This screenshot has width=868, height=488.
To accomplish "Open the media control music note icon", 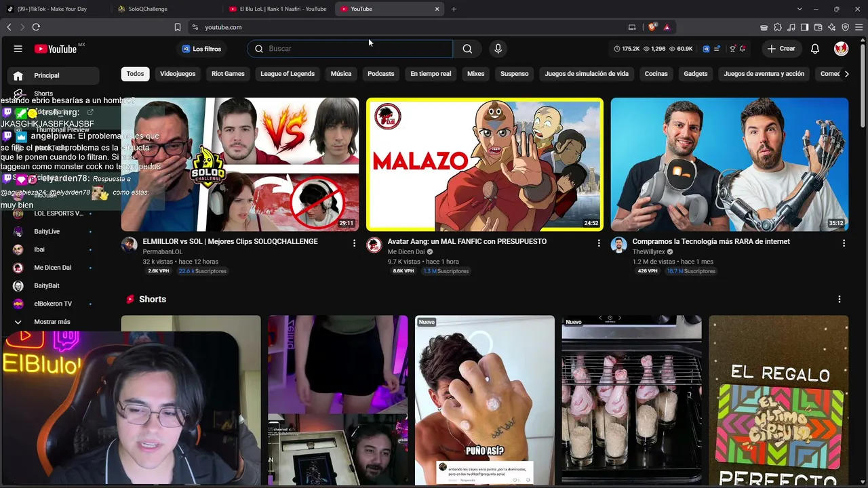I will click(x=791, y=27).
